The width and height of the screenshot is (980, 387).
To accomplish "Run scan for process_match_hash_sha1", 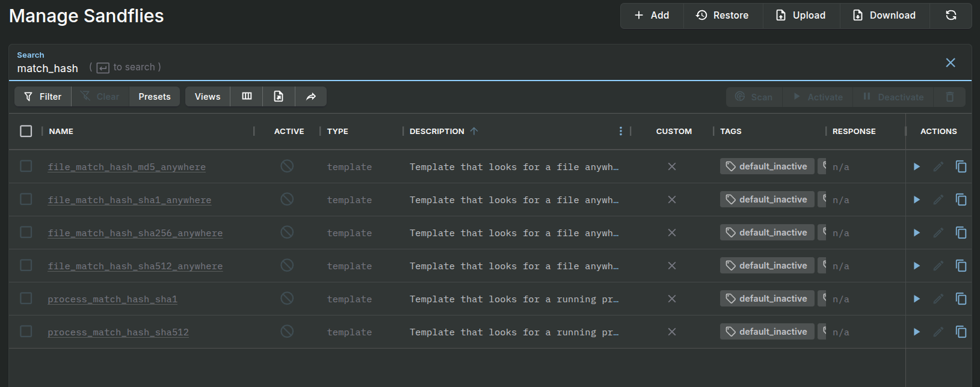I will tap(917, 299).
